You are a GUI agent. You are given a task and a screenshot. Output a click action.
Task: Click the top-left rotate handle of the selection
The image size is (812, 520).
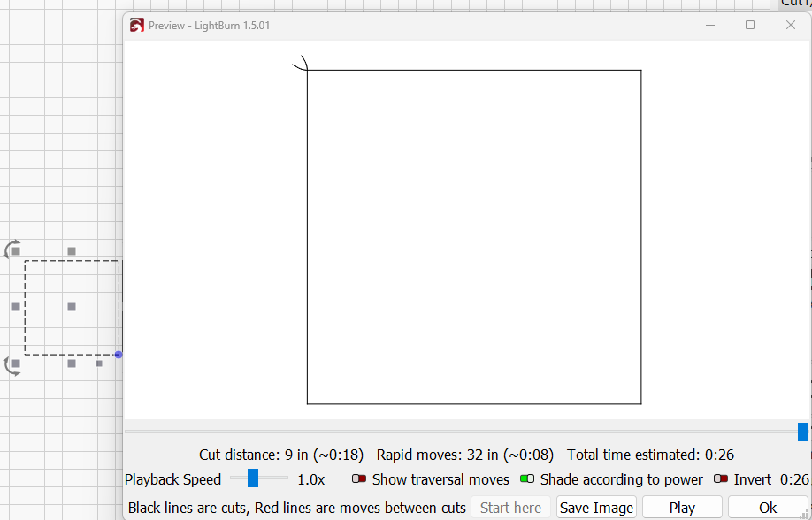pyautogui.click(x=12, y=249)
